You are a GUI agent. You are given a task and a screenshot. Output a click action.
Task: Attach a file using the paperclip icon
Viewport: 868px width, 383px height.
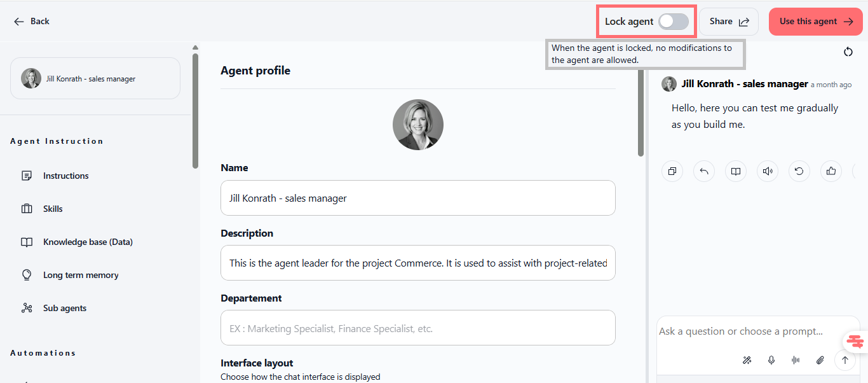click(x=820, y=360)
